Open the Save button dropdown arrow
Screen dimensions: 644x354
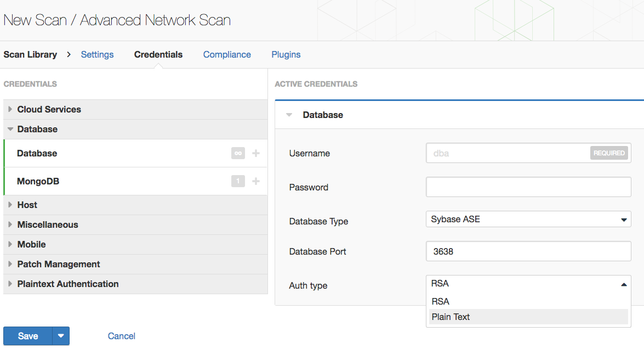click(61, 336)
